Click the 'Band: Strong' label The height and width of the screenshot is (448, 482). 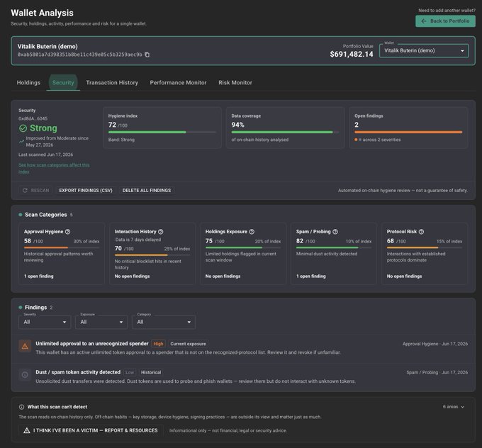[x=121, y=140]
